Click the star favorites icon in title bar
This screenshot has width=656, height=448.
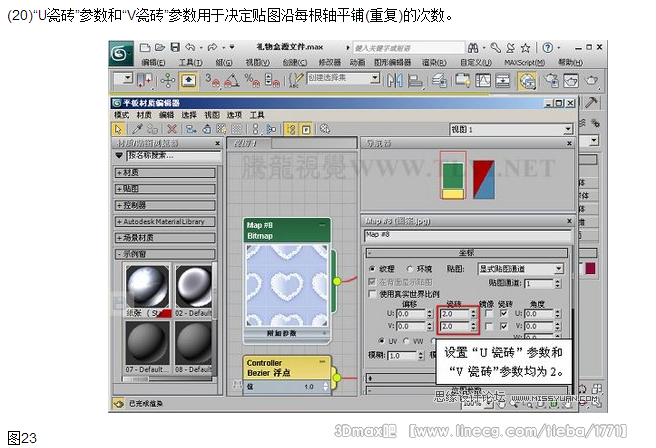pos(525,48)
